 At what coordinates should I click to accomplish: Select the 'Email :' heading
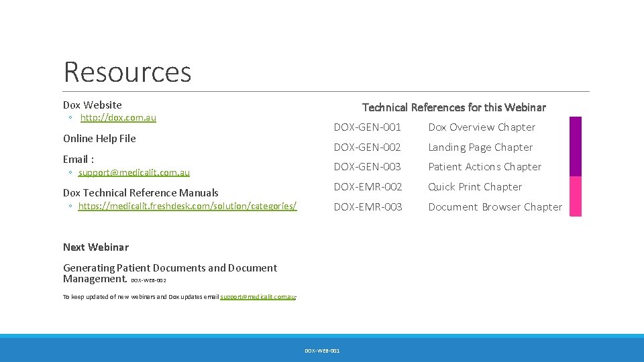[x=78, y=160]
